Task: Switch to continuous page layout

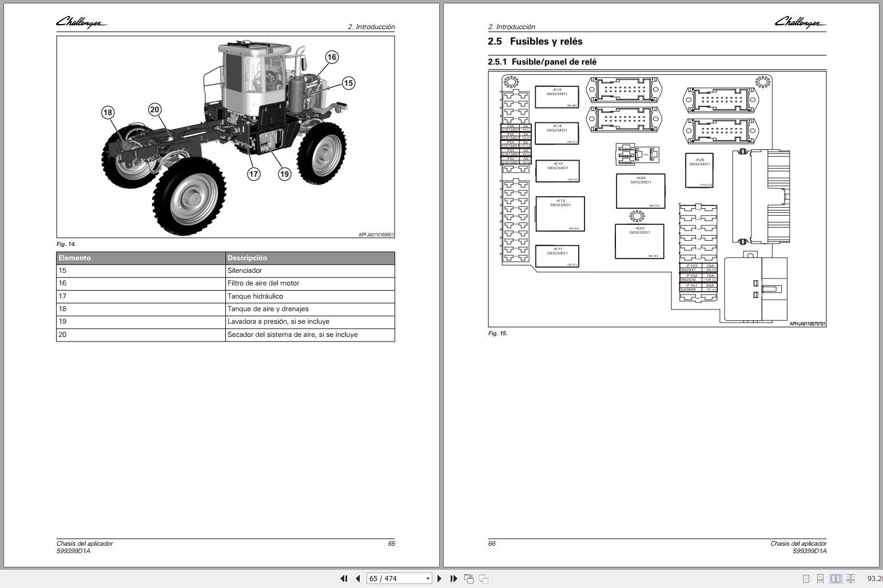Action: click(x=821, y=579)
